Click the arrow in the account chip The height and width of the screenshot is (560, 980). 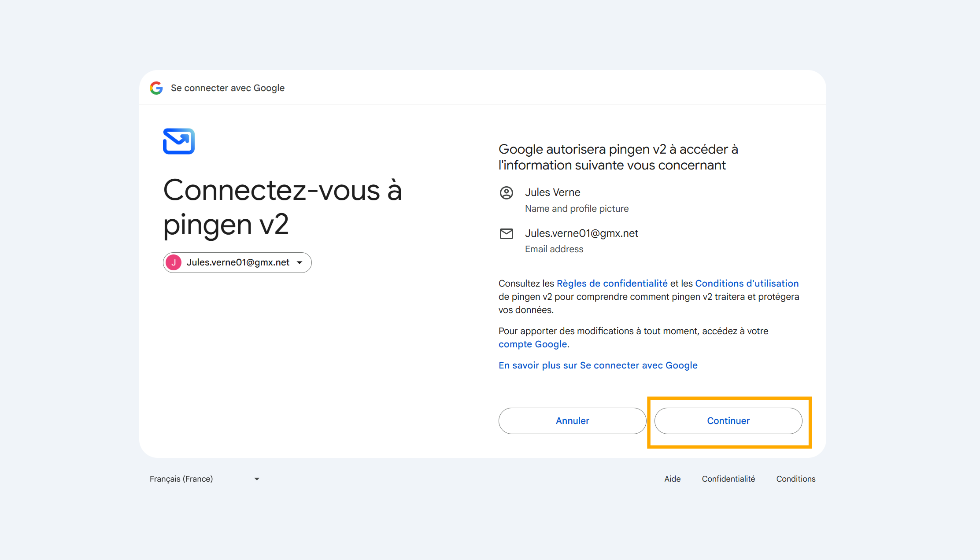pyautogui.click(x=300, y=262)
